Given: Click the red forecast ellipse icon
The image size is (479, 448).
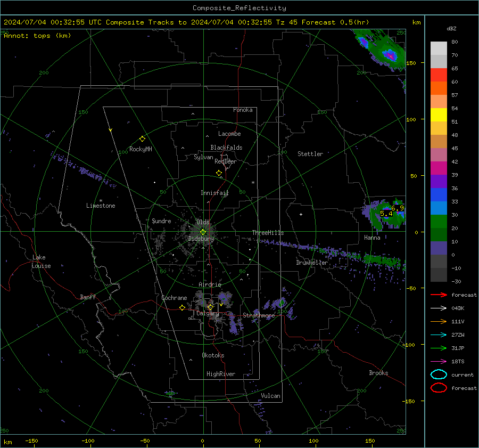Looking at the screenshot, I should [439, 388].
